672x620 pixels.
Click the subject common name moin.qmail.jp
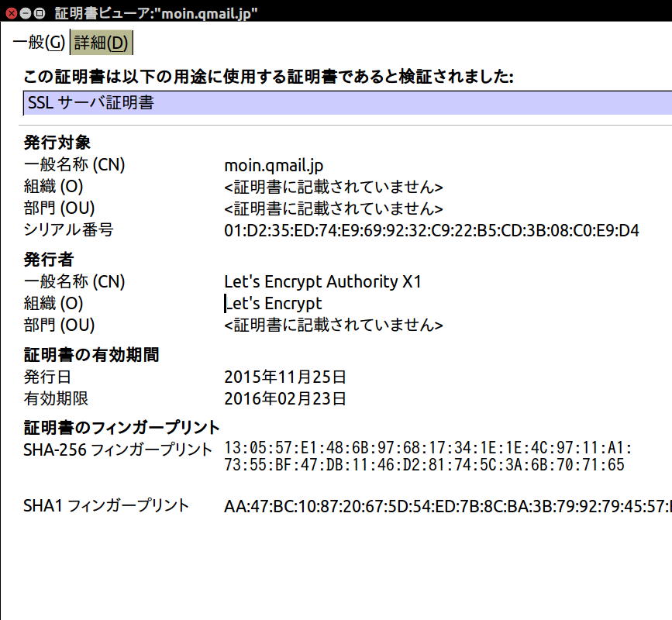point(274,165)
